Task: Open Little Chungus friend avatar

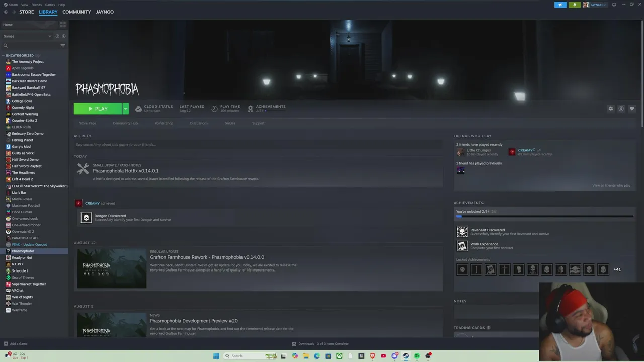Action: [x=460, y=152]
